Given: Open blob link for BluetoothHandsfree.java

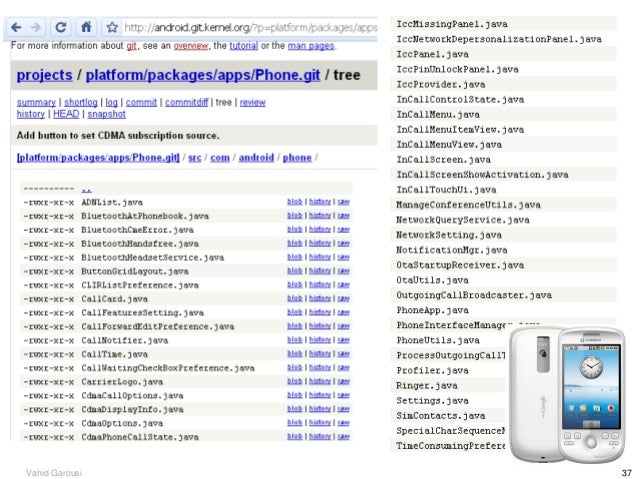Looking at the screenshot, I should 295,243.
